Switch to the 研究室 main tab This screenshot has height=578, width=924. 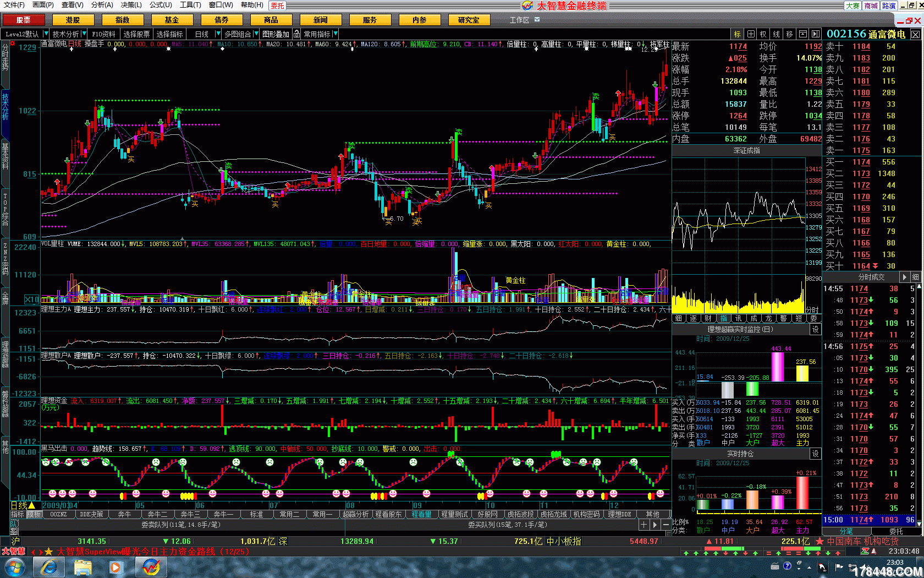coord(469,20)
